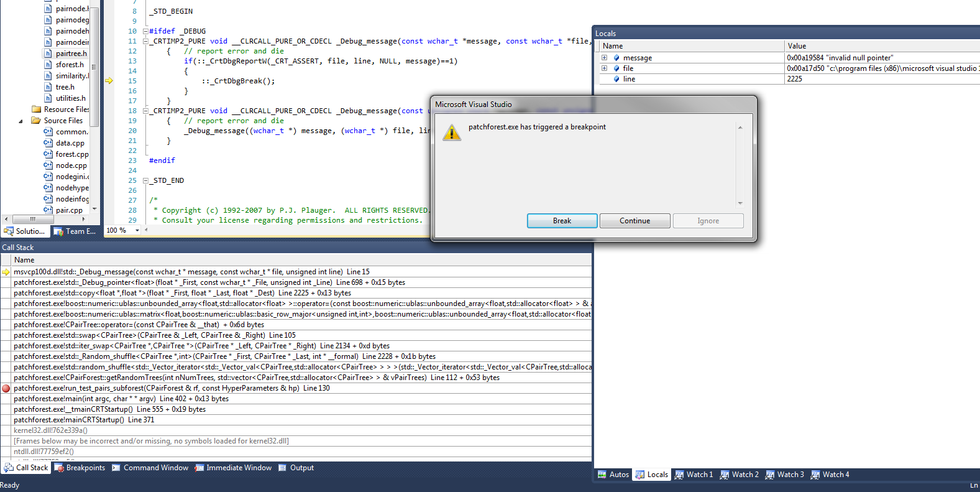Select the Locals tab
Image resolution: width=980 pixels, height=492 pixels.
652,475
